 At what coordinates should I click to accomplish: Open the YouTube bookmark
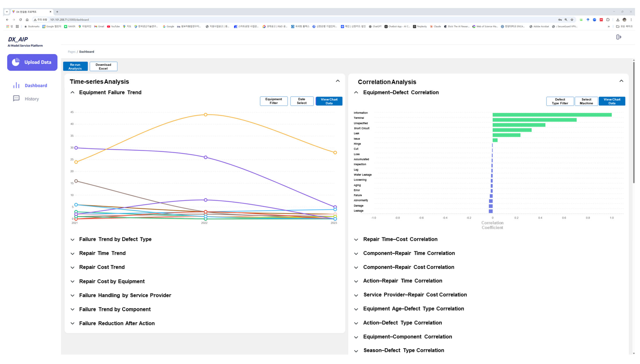click(113, 26)
